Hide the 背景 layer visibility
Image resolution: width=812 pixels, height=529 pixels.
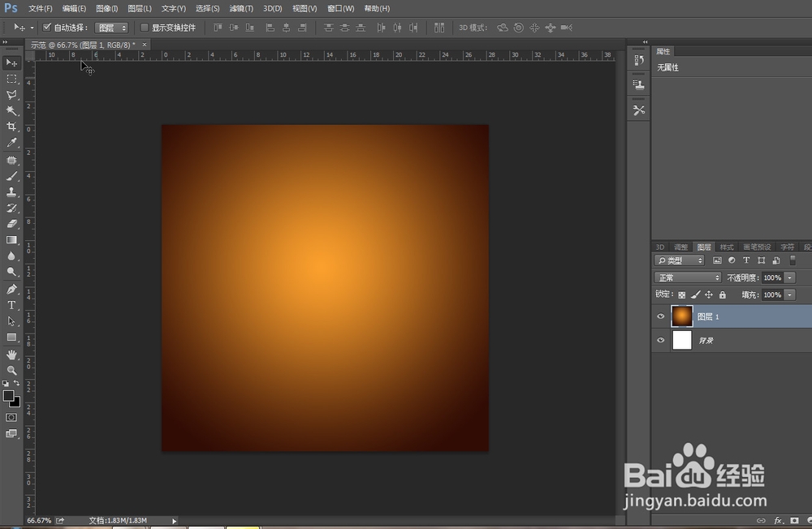click(660, 340)
